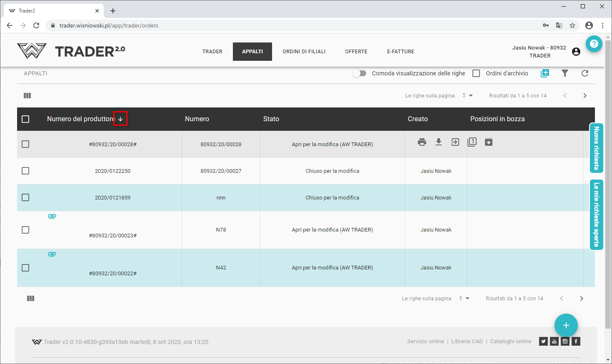The width and height of the screenshot is (612, 364).
Task: Click the paperclip attachment icon for order N78
Action: [x=52, y=216]
